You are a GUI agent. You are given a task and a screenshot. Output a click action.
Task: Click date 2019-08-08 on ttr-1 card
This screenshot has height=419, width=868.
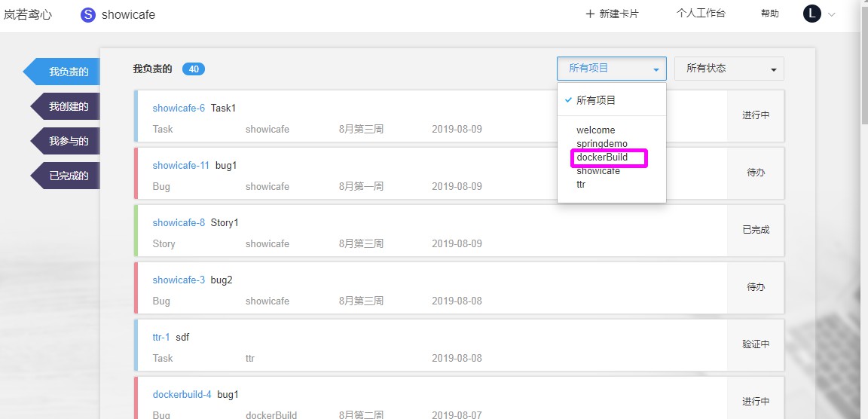point(457,358)
